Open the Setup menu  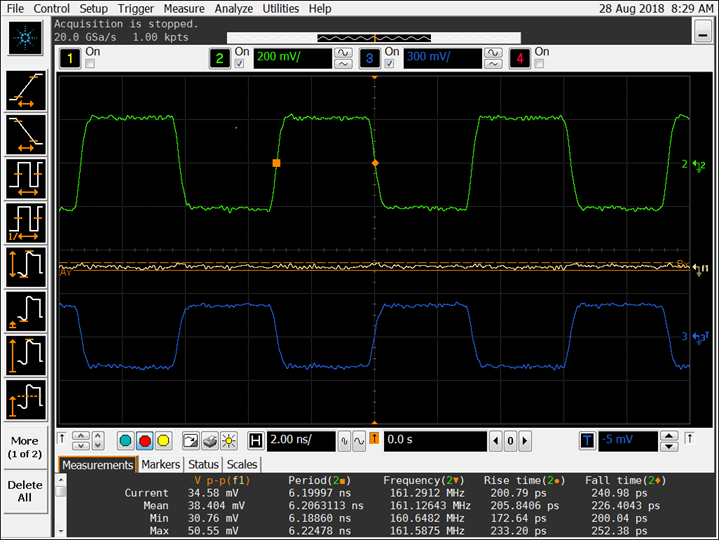(x=94, y=8)
